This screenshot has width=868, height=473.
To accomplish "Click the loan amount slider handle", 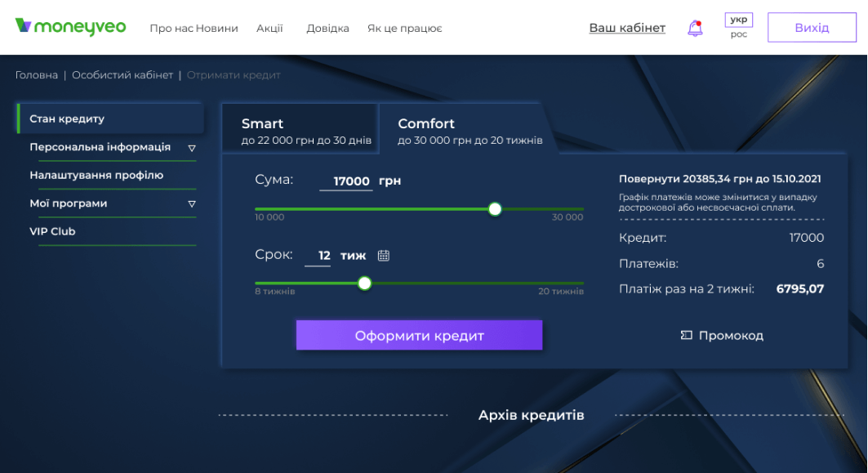I will click(495, 209).
